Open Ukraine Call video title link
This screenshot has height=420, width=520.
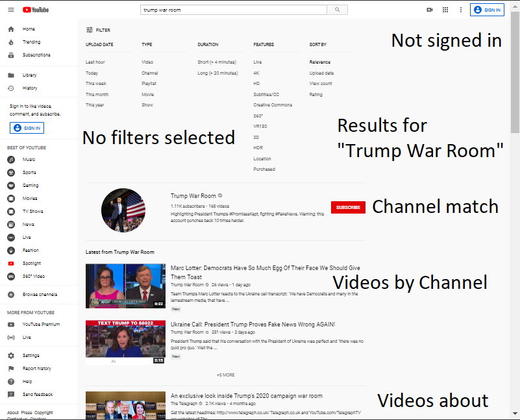pyautogui.click(x=253, y=324)
